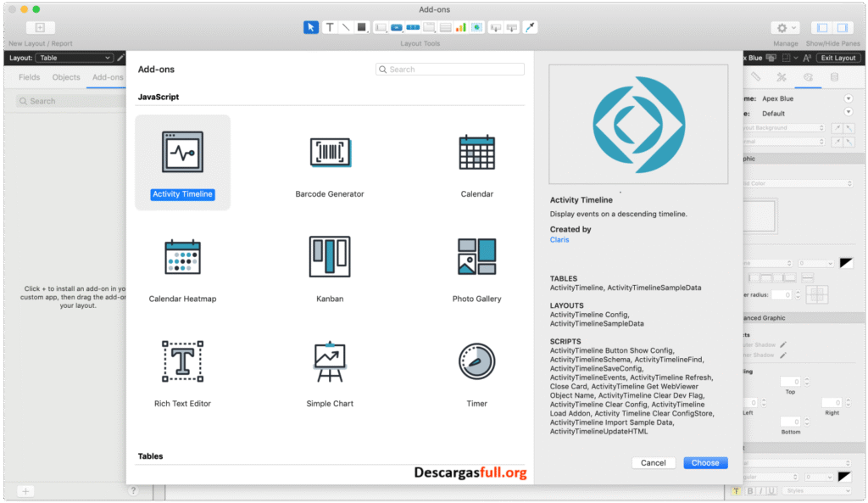Select the Text tool in Layout Tools
Image resolution: width=868 pixels, height=503 pixels.
point(330,26)
